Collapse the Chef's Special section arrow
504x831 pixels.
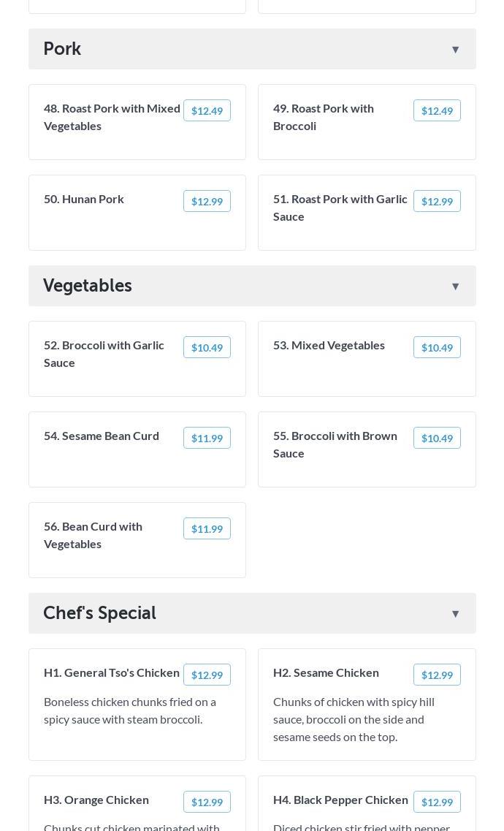pos(455,614)
